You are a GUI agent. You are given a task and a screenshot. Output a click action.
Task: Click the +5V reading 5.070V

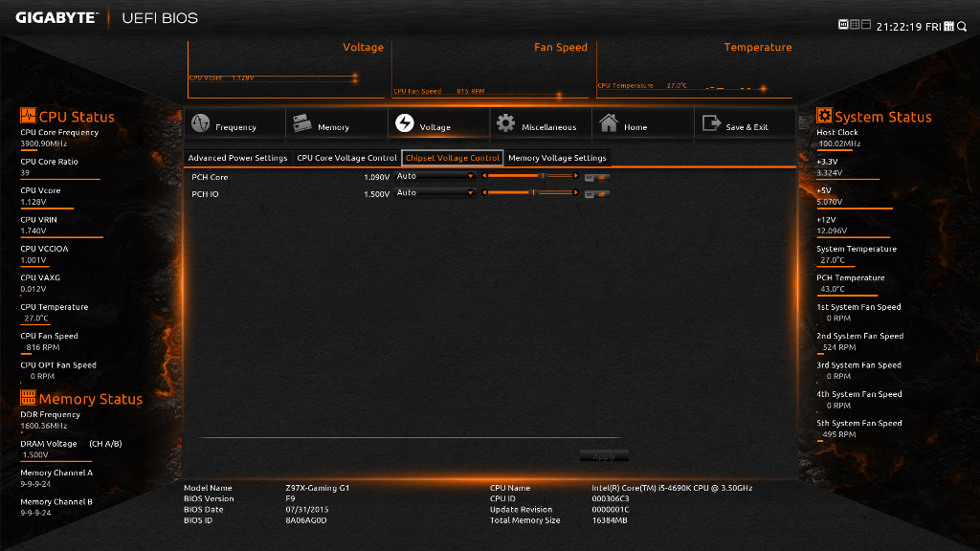pyautogui.click(x=830, y=203)
